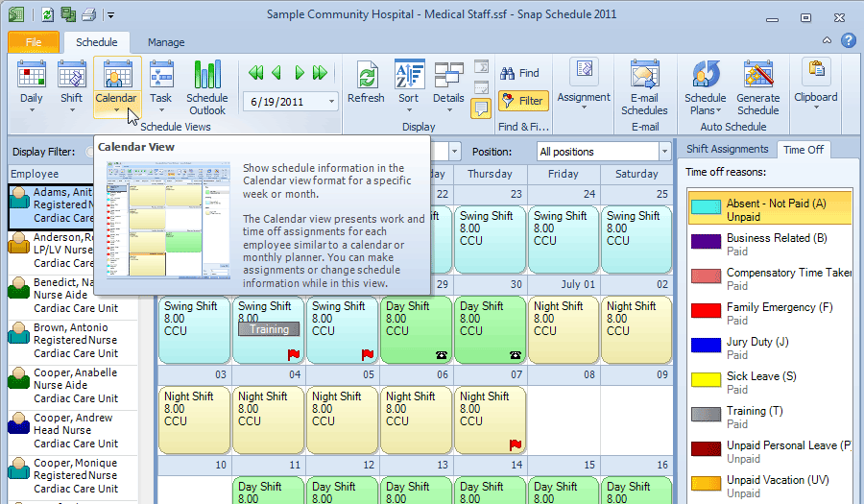
Task: Toggle the Filter button
Action: tap(523, 101)
